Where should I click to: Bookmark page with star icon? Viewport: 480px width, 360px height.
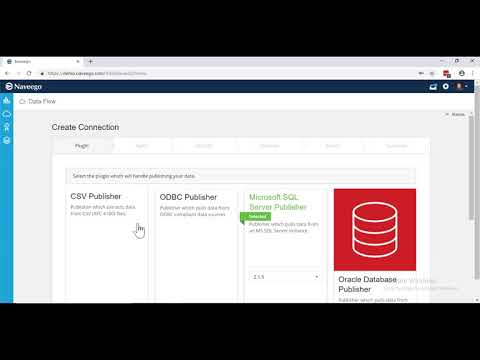coord(432,73)
